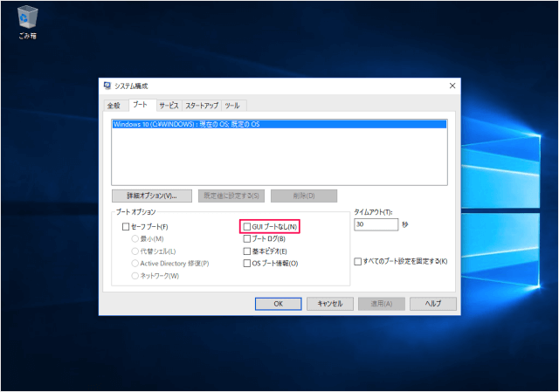Select the 最小(M) radio button

tap(135, 238)
